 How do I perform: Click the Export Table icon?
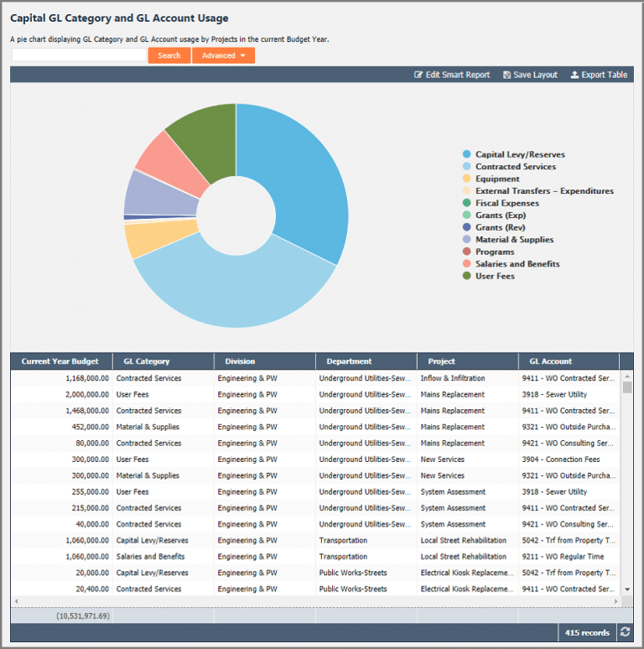(574, 75)
